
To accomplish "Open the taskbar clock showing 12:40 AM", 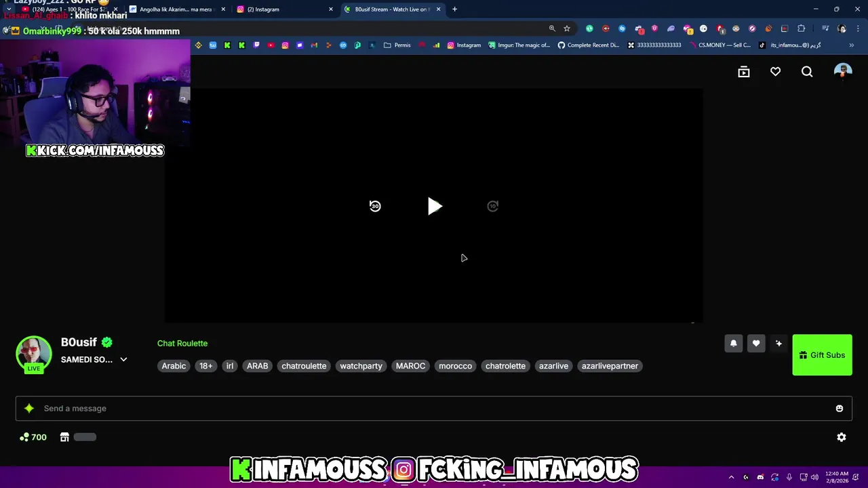I will click(837, 477).
